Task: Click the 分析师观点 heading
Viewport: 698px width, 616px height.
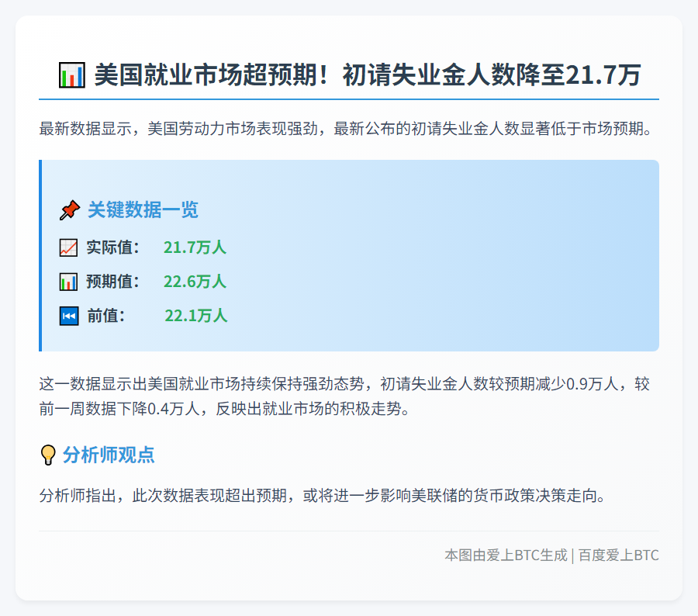Action: click(x=109, y=455)
